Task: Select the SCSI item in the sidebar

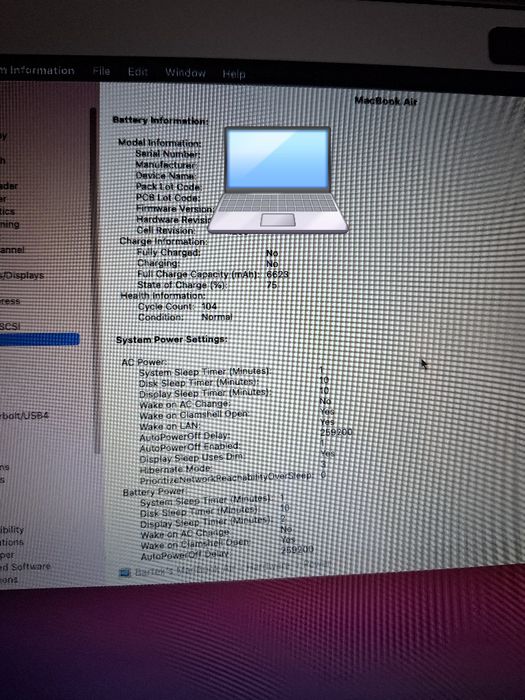Action: (10, 326)
